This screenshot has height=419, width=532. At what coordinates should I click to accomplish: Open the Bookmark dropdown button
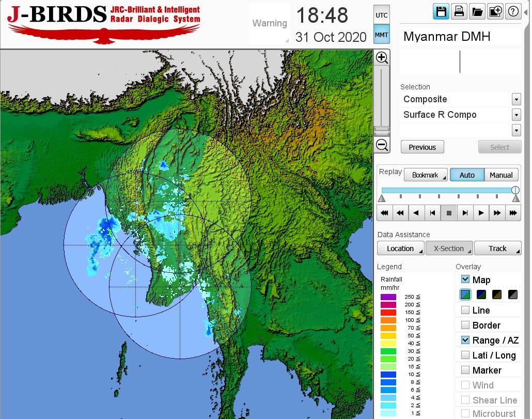[x=426, y=175]
